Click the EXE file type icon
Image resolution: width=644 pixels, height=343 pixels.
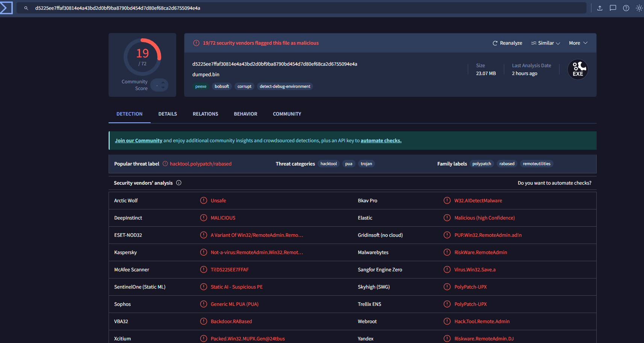point(578,69)
